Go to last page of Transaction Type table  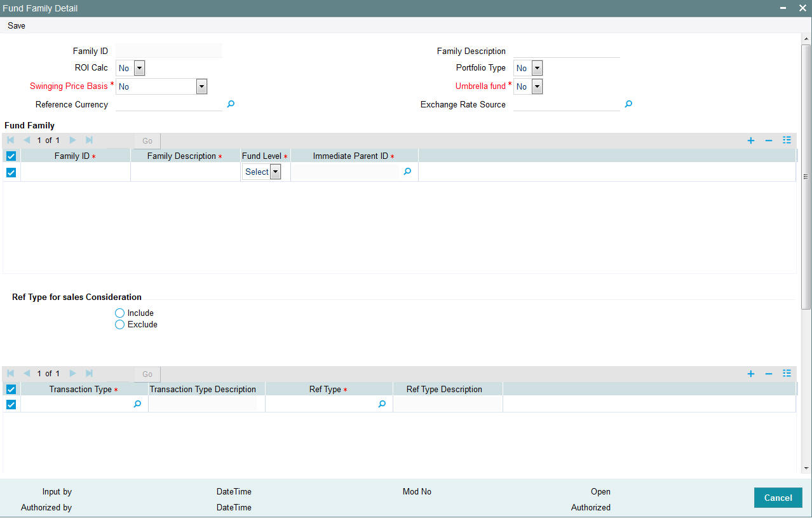(89, 373)
